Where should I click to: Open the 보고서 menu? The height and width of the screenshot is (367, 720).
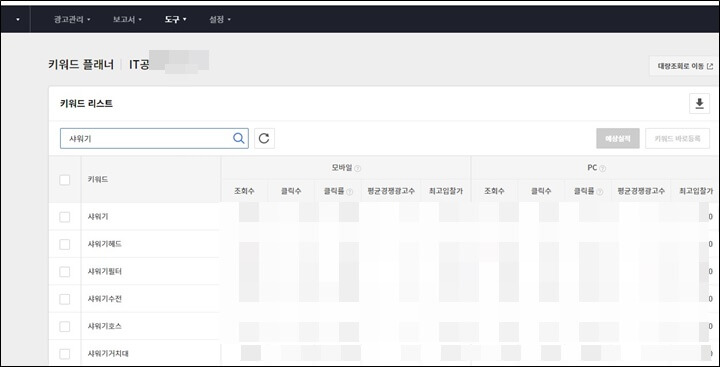pyautogui.click(x=127, y=20)
